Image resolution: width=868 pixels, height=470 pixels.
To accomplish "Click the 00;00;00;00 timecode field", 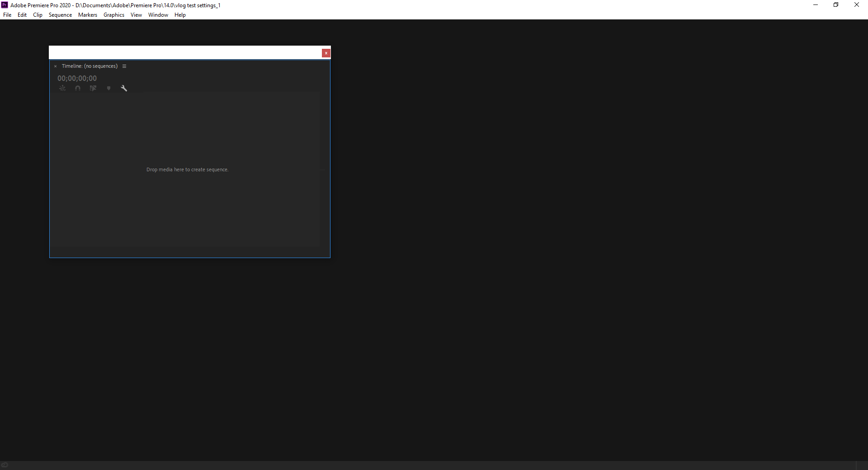I will (x=77, y=78).
